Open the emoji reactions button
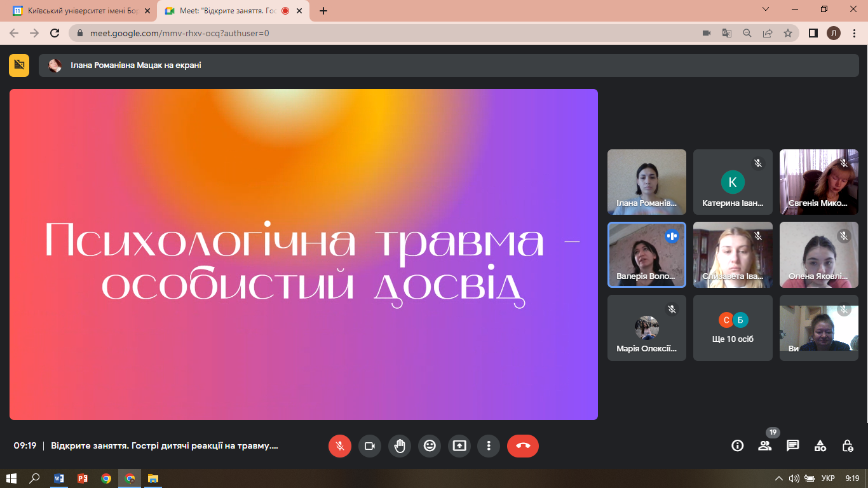This screenshot has width=868, height=488. [x=430, y=446]
